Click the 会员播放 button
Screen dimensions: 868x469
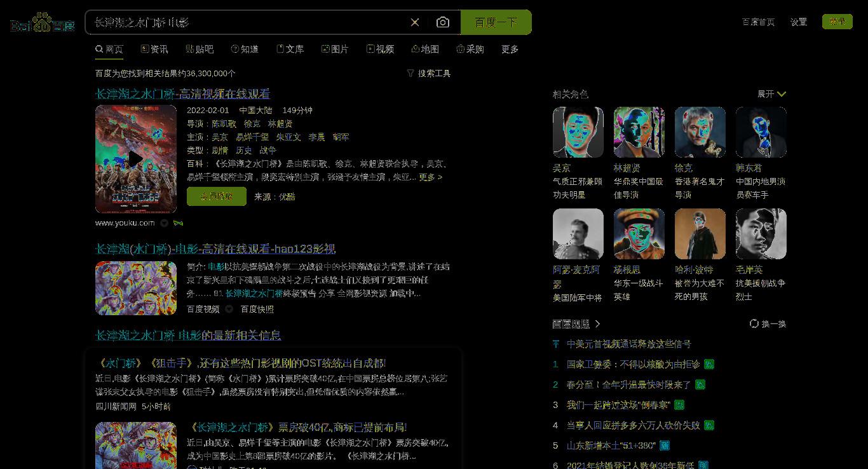coord(217,196)
